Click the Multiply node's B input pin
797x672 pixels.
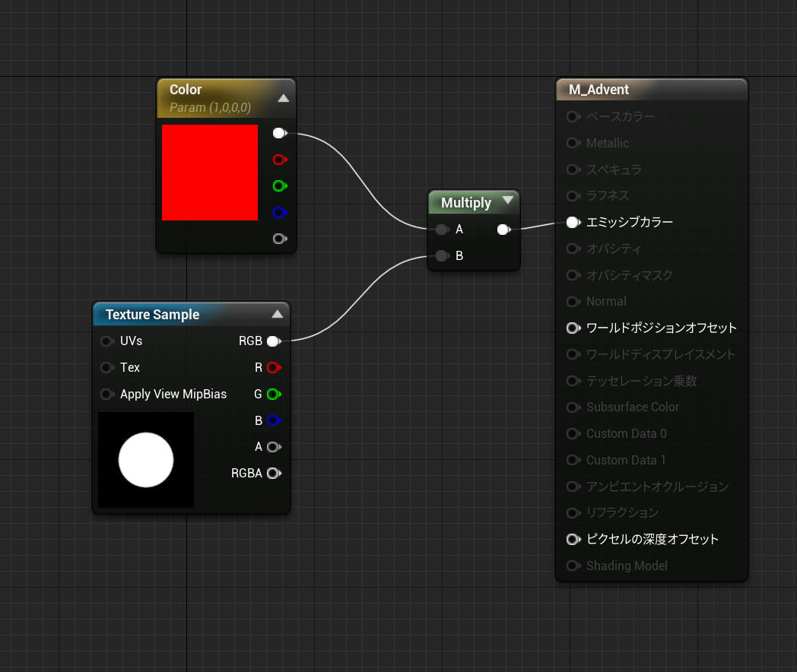443,255
